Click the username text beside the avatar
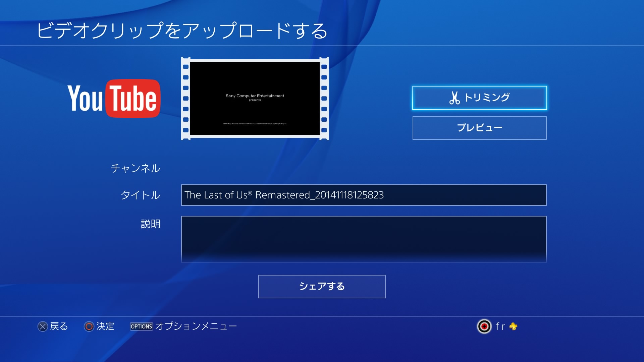The width and height of the screenshot is (644, 362). click(x=500, y=326)
